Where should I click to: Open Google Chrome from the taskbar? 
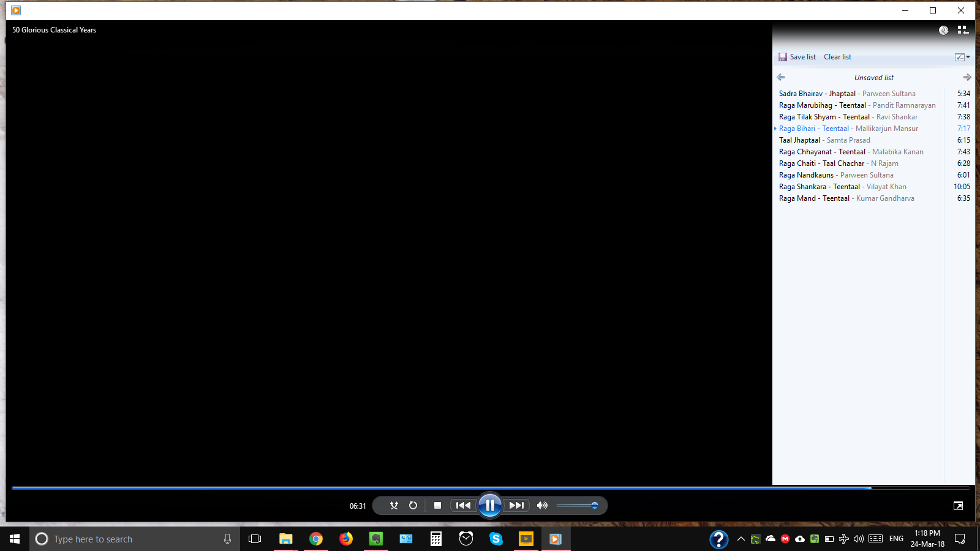click(316, 539)
